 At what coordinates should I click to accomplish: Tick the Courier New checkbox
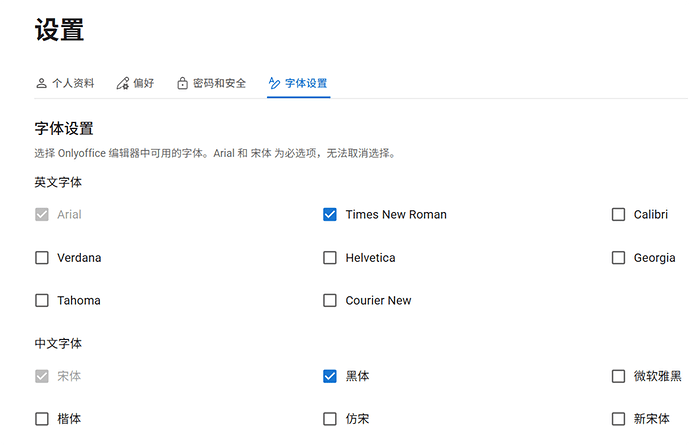tap(330, 301)
